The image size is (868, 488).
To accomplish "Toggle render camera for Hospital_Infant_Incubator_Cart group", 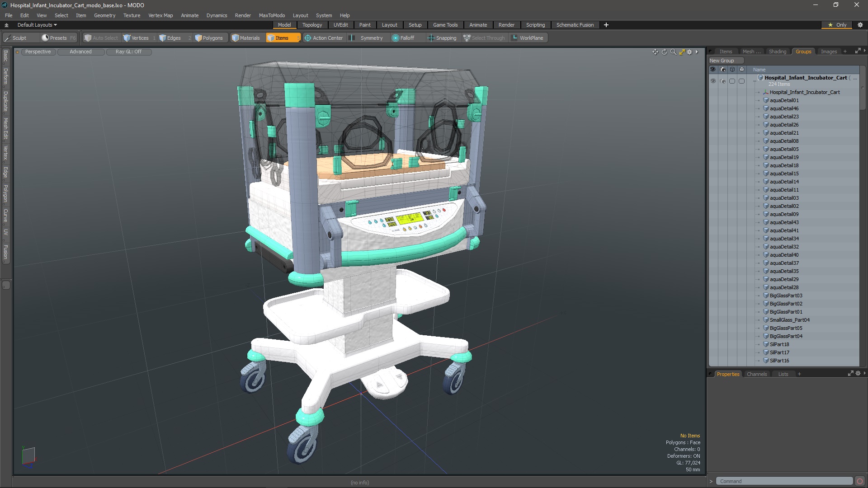I will [x=722, y=81].
